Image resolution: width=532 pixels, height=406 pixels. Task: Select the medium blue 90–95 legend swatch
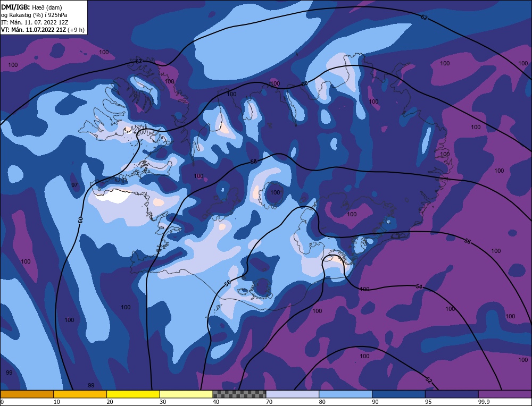click(x=398, y=394)
